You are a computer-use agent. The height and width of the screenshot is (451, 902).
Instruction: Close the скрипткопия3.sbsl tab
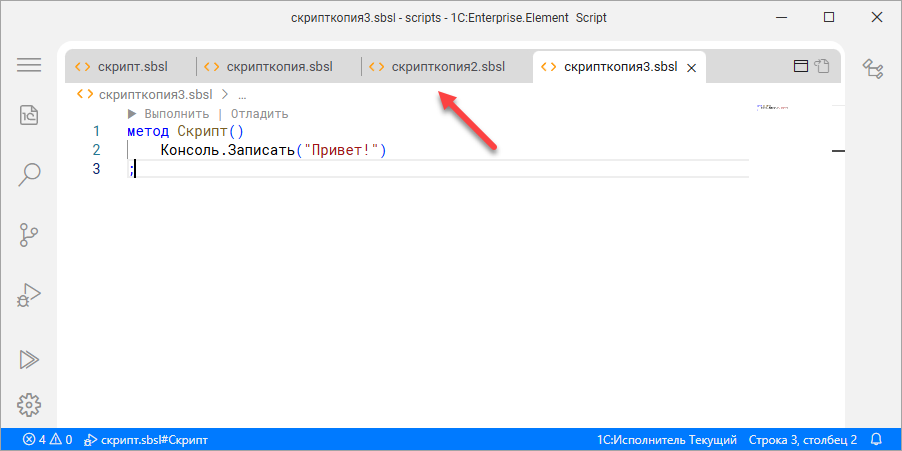point(691,68)
